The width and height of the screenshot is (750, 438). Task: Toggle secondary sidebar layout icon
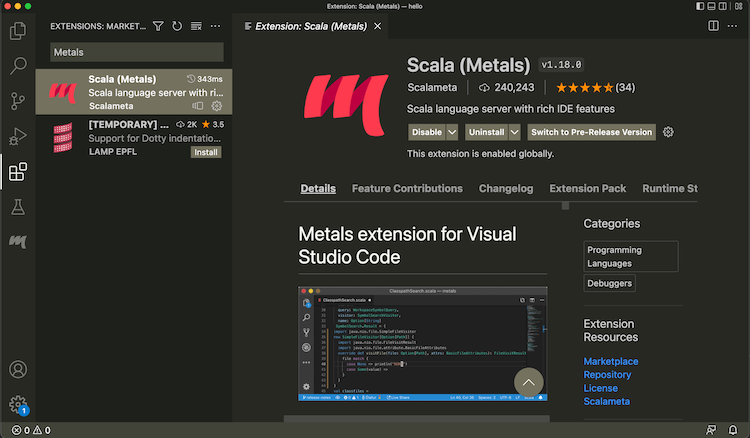[x=723, y=6]
